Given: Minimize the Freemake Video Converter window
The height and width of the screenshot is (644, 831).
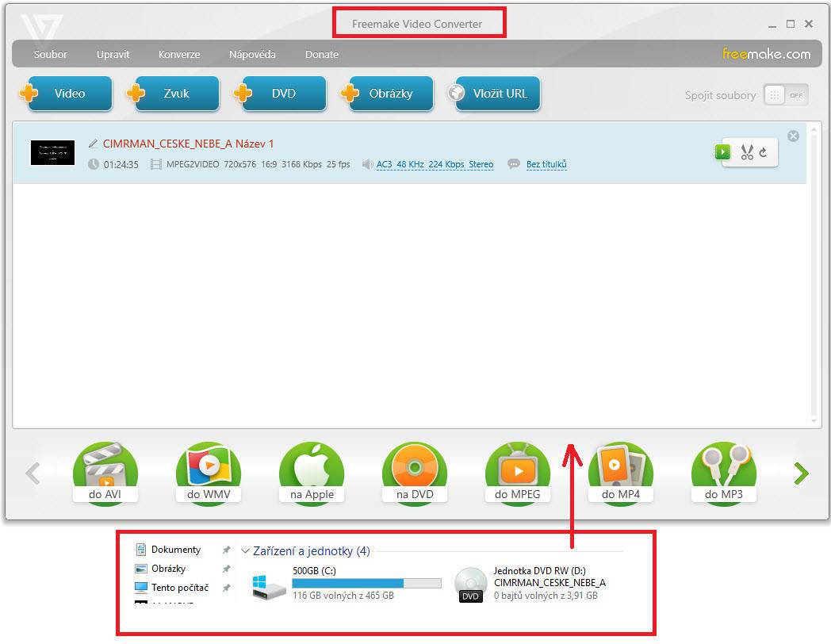Looking at the screenshot, I should tap(772, 25).
